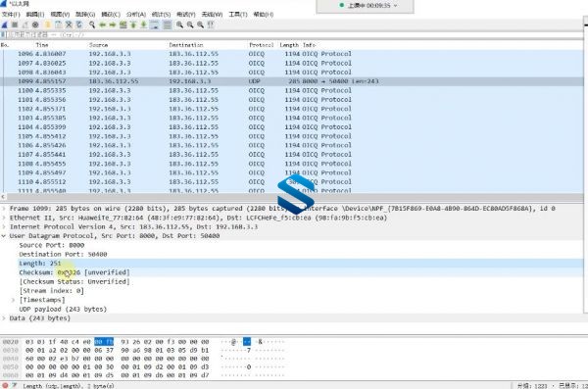Open the 帮助(H) menu
The height and width of the screenshot is (389, 588).
[264, 15]
